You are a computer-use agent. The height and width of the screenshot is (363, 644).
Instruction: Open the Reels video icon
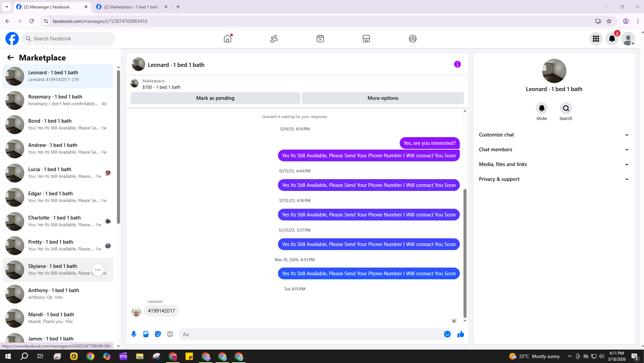pyautogui.click(x=320, y=39)
